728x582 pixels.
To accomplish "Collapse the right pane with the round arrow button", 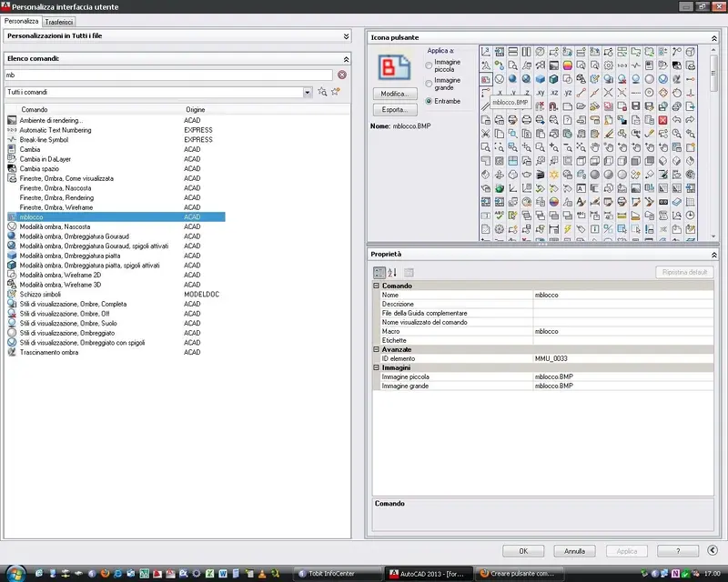I will [x=713, y=550].
